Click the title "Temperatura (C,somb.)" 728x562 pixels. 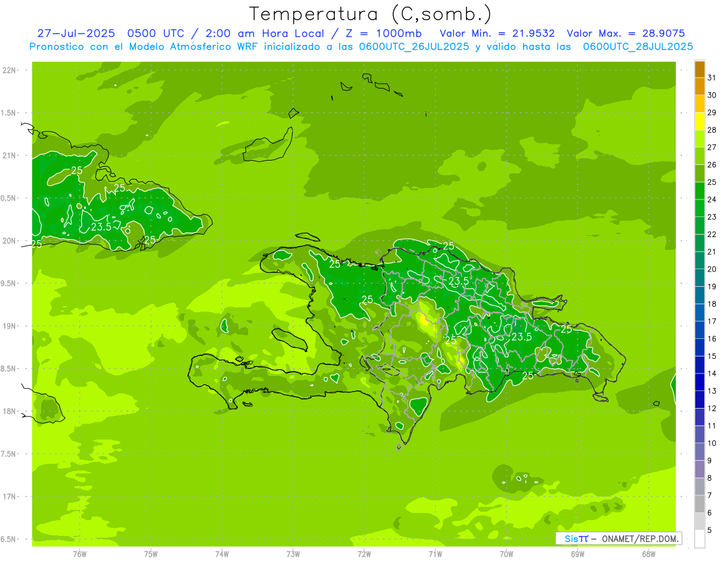coord(371,14)
